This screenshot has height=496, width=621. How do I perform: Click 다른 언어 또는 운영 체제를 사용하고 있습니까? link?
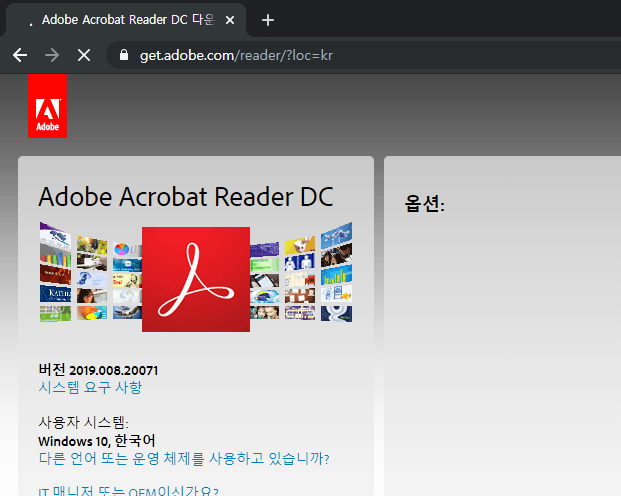(184, 459)
